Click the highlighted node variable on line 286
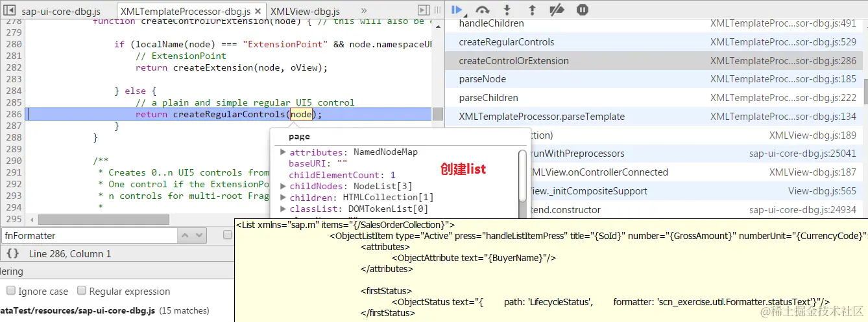The height and width of the screenshot is (322, 868). [x=301, y=114]
